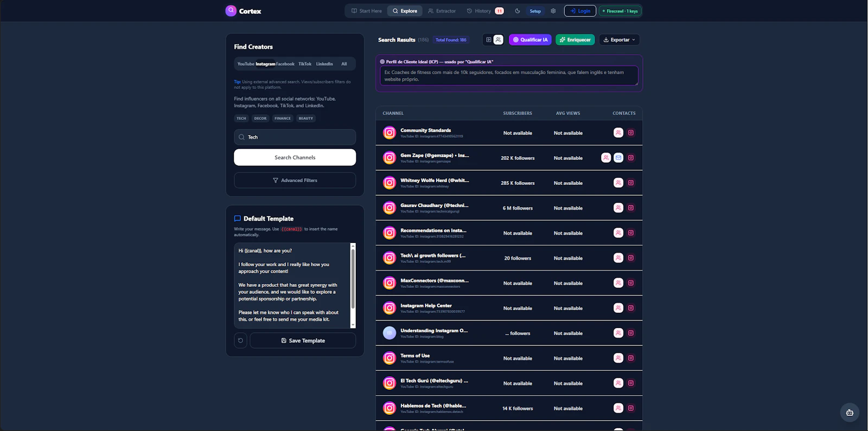This screenshot has width=868, height=431.
Task: Apply the TECH category tag
Action: [241, 118]
